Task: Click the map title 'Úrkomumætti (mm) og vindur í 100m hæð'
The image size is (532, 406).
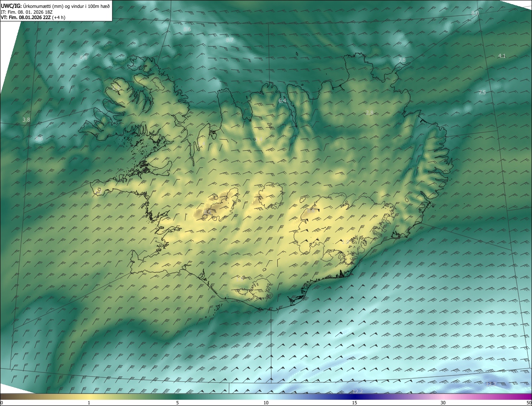Action: (66, 6)
